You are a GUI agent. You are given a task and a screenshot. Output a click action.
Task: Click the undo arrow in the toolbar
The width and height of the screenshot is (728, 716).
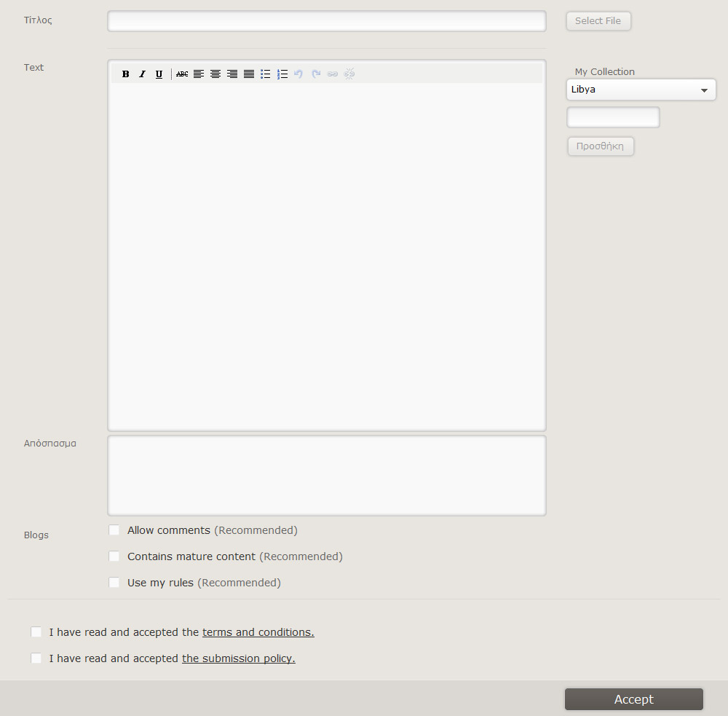click(298, 74)
